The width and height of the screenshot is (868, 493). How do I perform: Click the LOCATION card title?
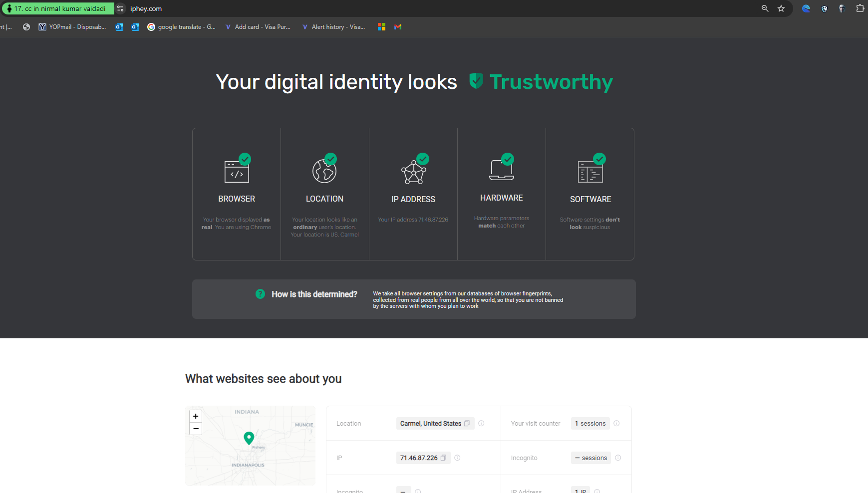pyautogui.click(x=324, y=199)
